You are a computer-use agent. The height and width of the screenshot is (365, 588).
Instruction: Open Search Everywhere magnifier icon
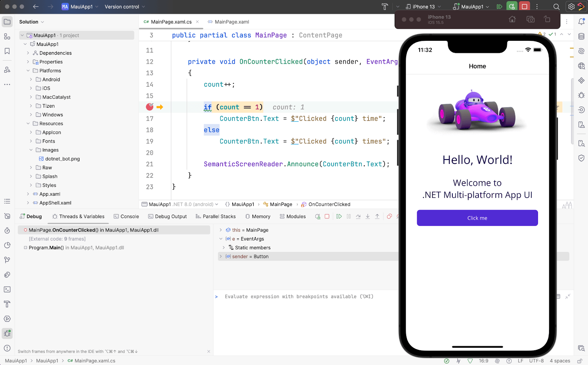point(556,7)
